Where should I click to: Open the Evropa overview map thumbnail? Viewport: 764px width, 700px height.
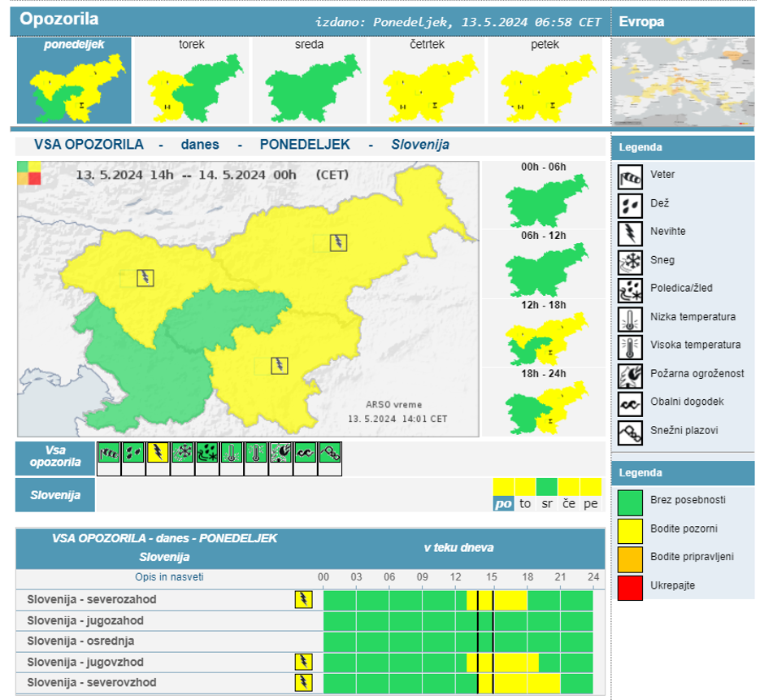(x=683, y=81)
